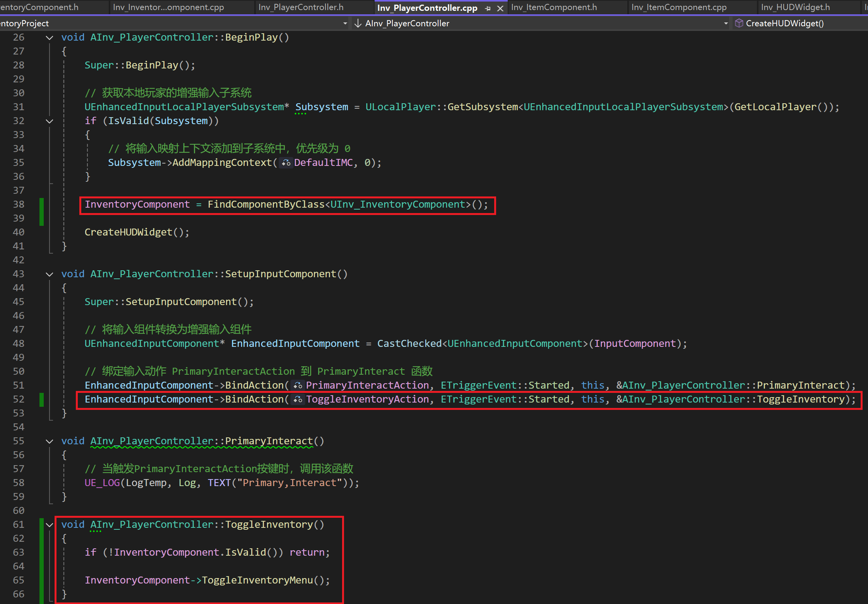Image resolution: width=868 pixels, height=604 pixels.
Task: Click line number 52 in the gutter
Action: tap(19, 399)
